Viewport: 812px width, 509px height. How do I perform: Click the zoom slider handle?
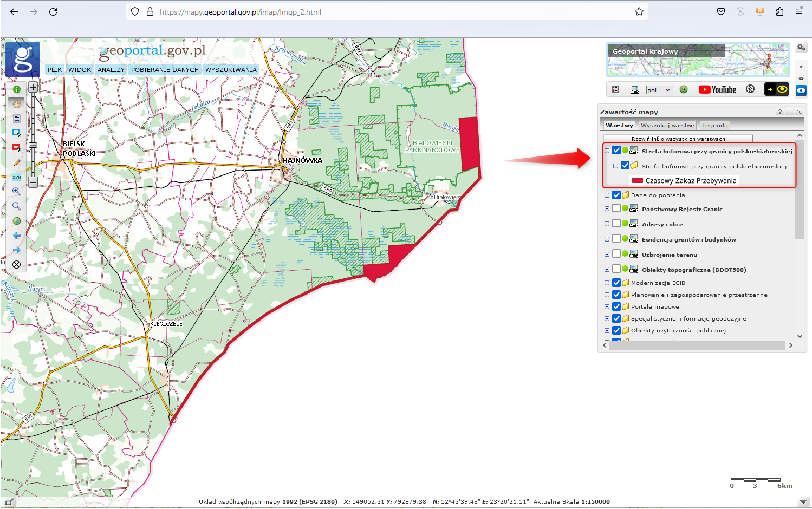click(33, 145)
